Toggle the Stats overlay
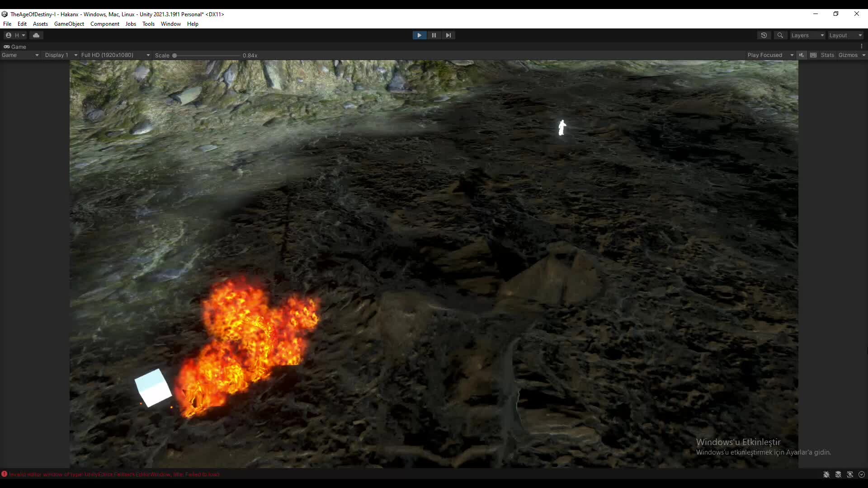This screenshot has width=868, height=488. click(x=827, y=55)
